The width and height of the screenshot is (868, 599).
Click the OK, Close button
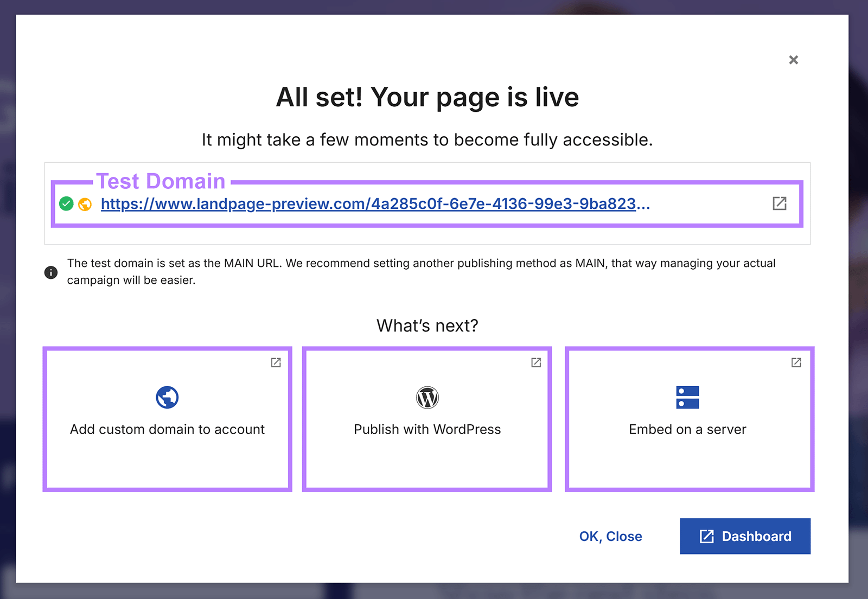(x=610, y=536)
